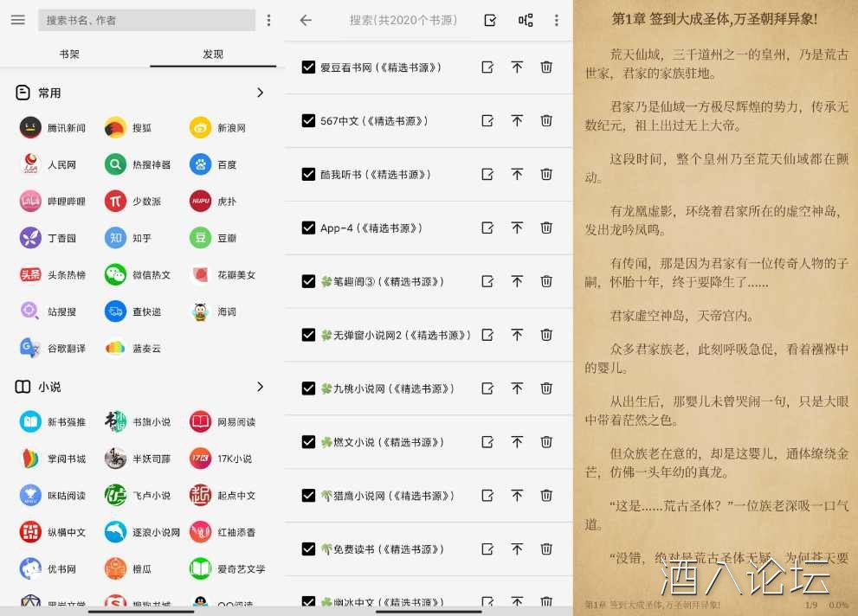
Task: Go back from the book source list
Action: pos(306,20)
